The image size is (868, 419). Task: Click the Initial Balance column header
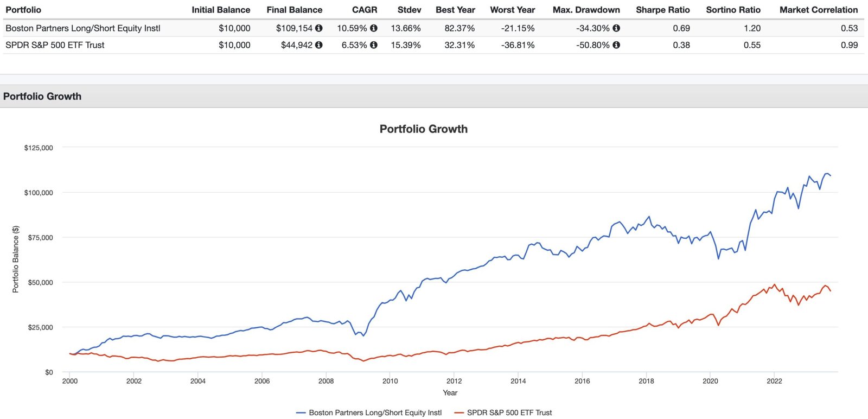click(221, 10)
